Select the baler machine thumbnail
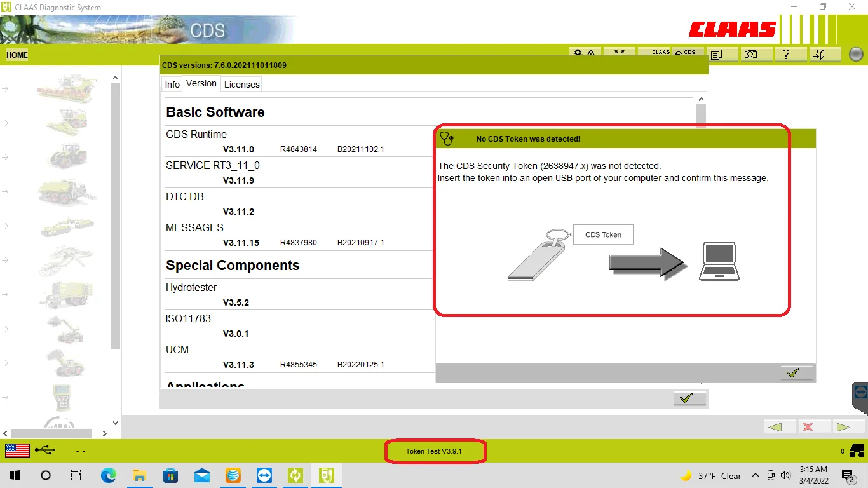This screenshot has height=488, width=868. (67, 191)
